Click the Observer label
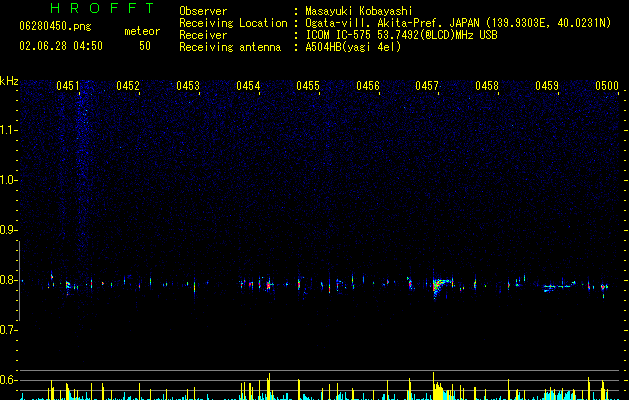629x400 pixels. [x=203, y=11]
